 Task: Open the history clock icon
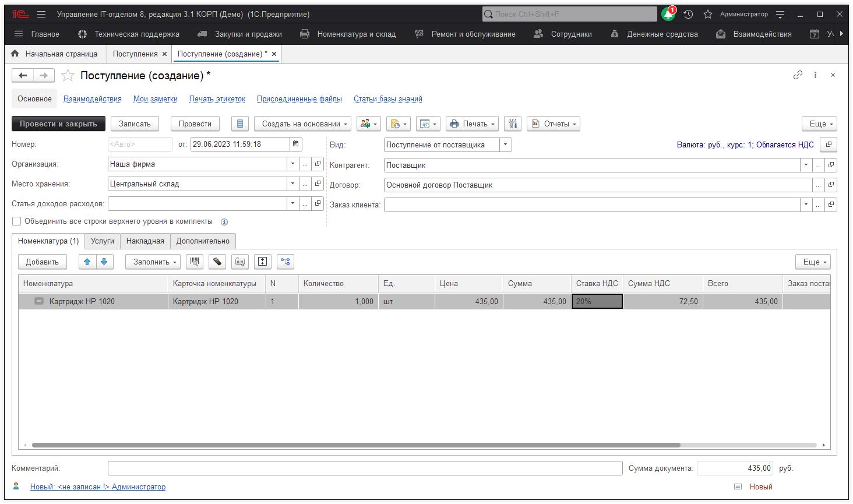(x=688, y=14)
